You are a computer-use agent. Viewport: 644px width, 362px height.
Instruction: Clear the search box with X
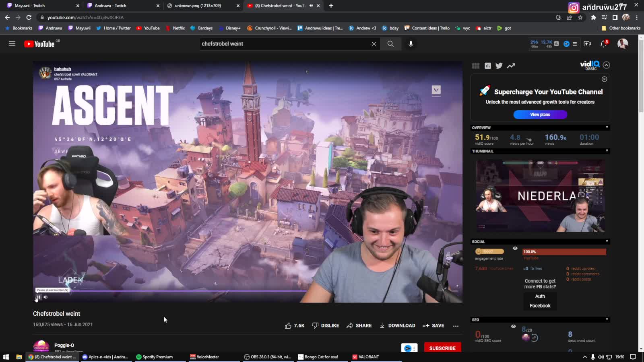tap(374, 44)
